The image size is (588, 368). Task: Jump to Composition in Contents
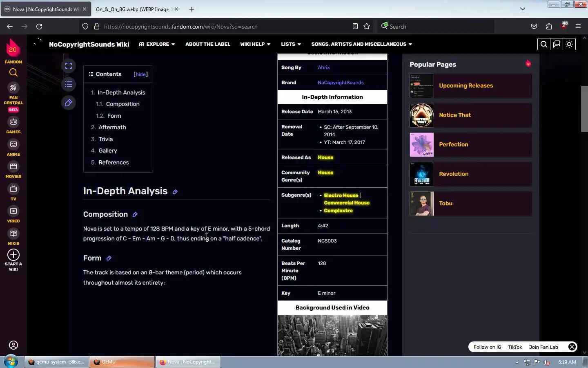pos(122,104)
